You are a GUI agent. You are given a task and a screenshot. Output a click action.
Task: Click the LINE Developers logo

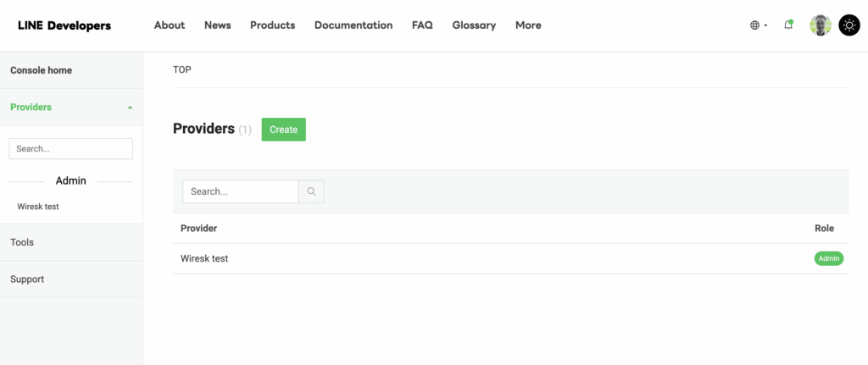(64, 25)
